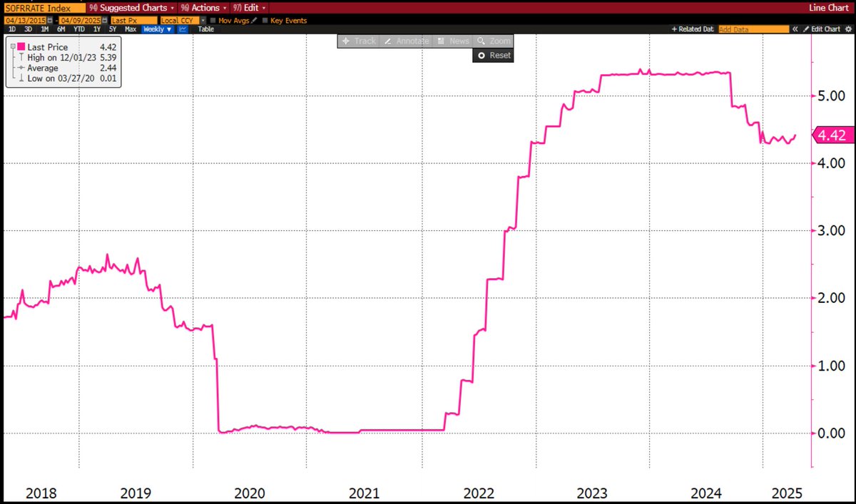Open the News overlay tool
Screen dimensions: 856x504
coord(452,41)
